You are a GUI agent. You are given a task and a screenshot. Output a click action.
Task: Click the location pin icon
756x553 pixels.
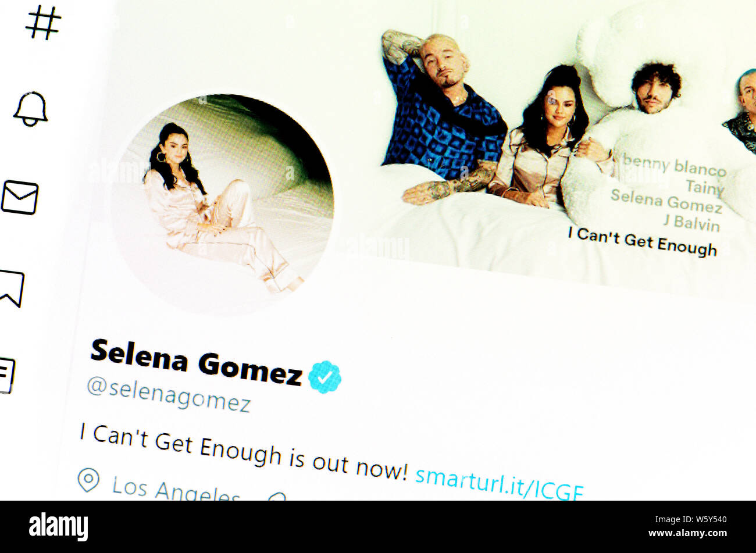tap(88, 480)
